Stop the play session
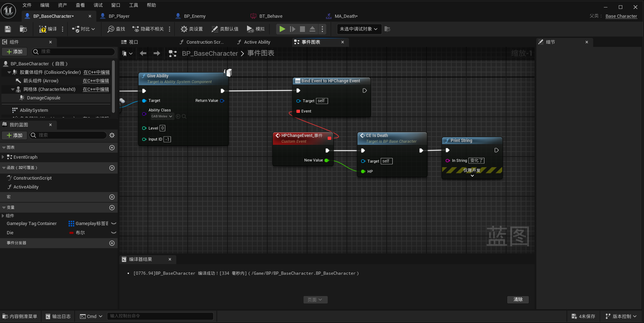 302,29
